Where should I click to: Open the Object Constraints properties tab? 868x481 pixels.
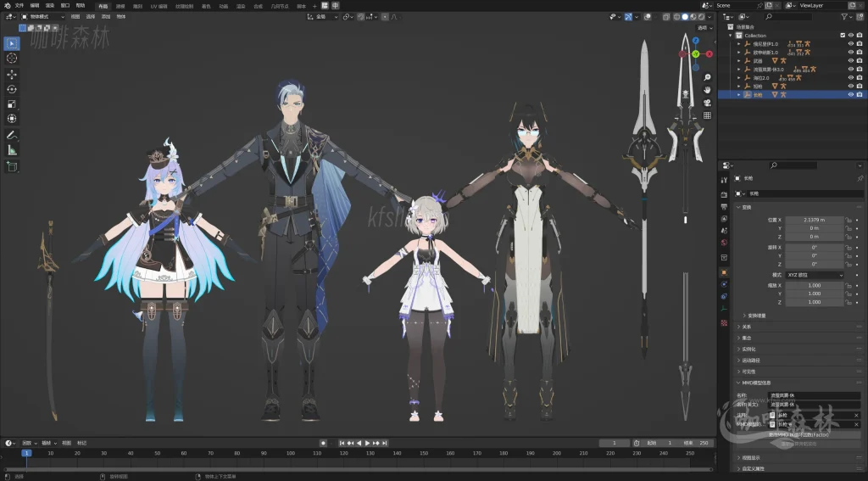point(724,296)
